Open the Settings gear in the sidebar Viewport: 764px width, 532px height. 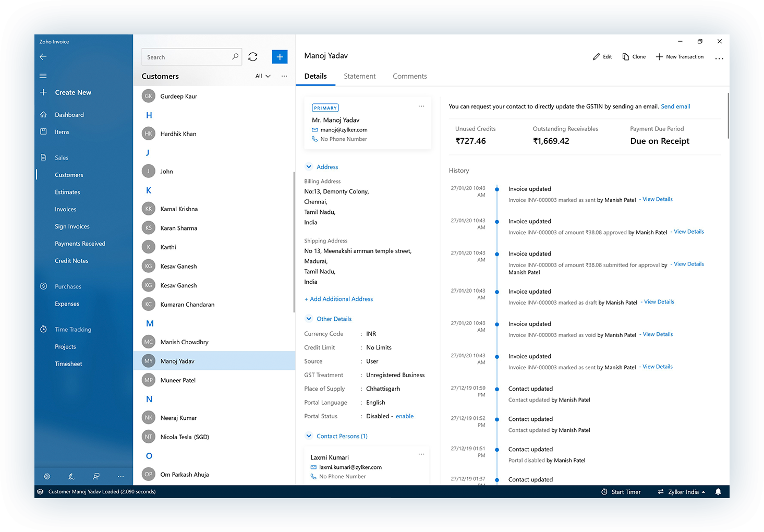(x=46, y=476)
